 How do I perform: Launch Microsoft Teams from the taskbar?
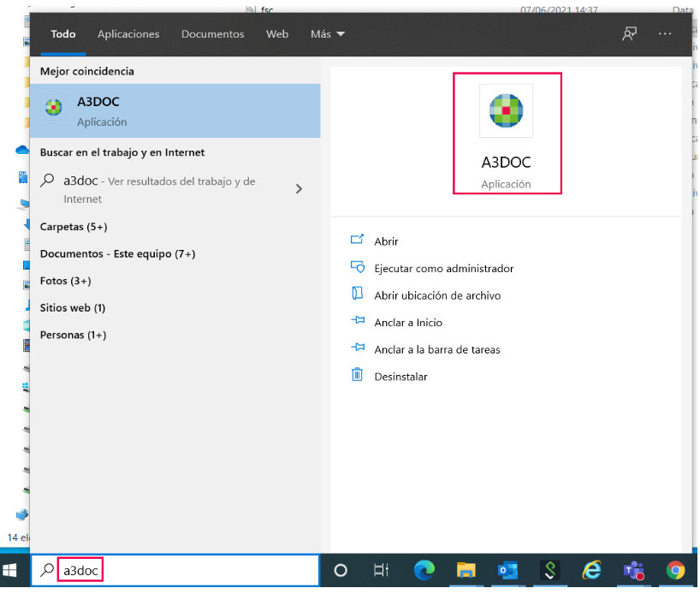[x=633, y=570]
